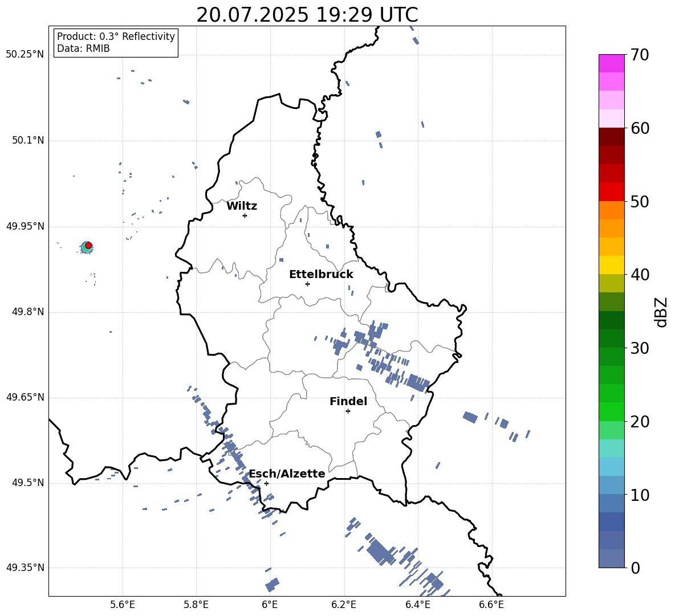Viewport: 675px width, 616px height.
Task: Click the 60 value on the colorbar
Action: click(x=640, y=128)
